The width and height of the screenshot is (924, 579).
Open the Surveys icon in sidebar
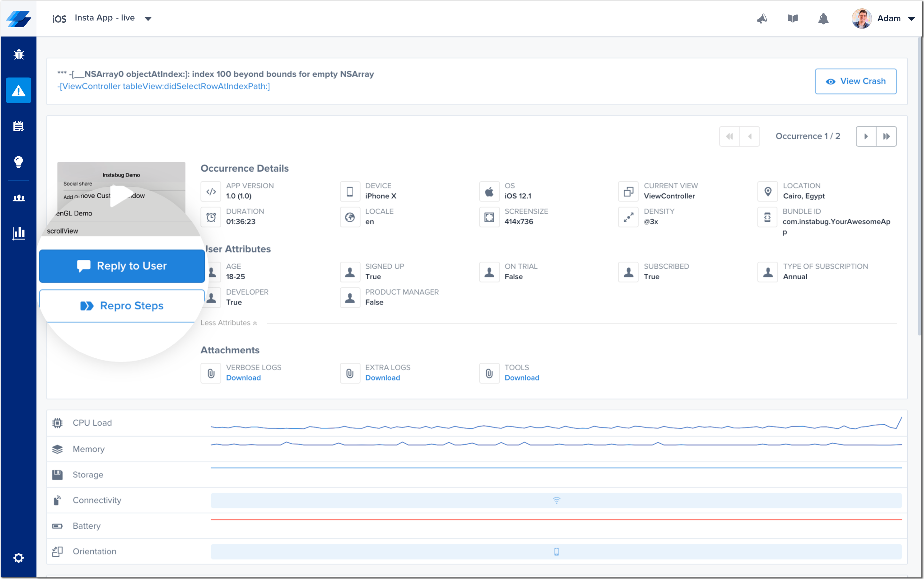(18, 126)
